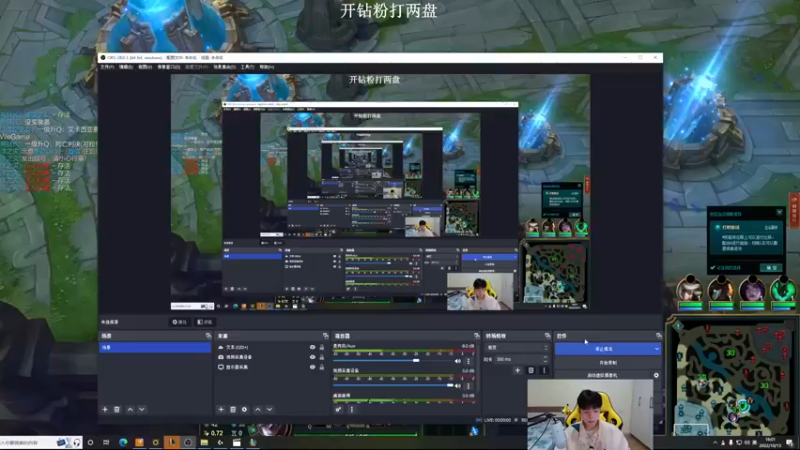This screenshot has height=450, width=800.
Task: Open transition three-dot properties menu
Action: click(x=544, y=370)
